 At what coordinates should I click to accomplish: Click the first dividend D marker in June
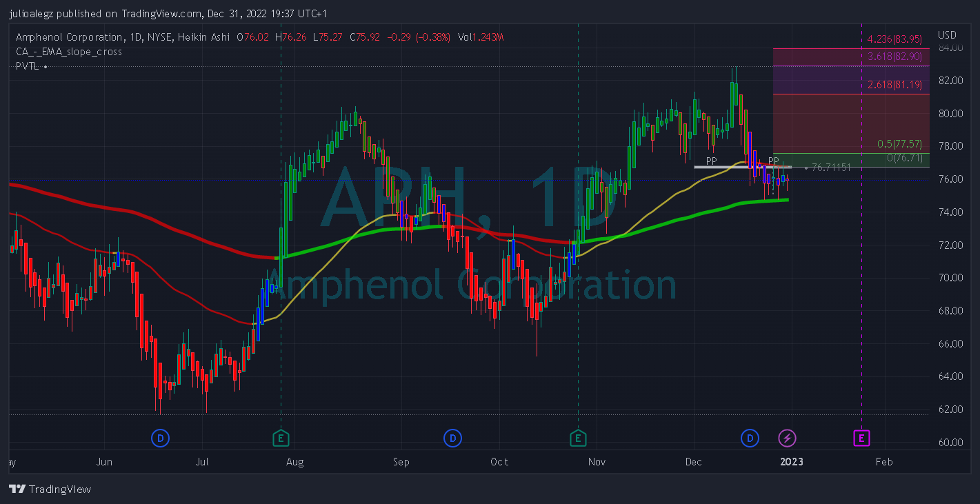tap(160, 438)
